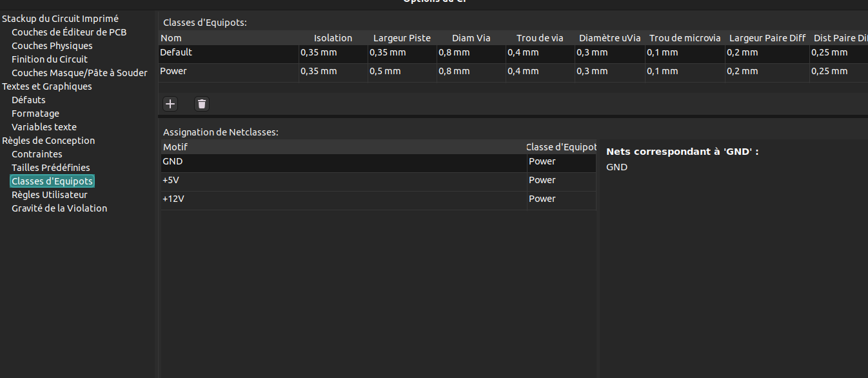The image size is (868, 378).
Task: Edit Default class Diamètre uVia 0,3 mm
Action: click(610, 54)
